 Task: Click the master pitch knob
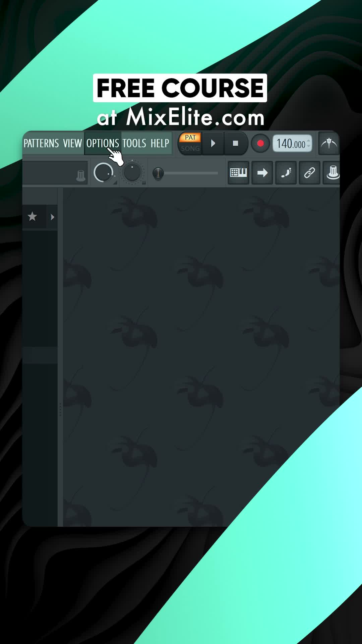[x=132, y=173]
